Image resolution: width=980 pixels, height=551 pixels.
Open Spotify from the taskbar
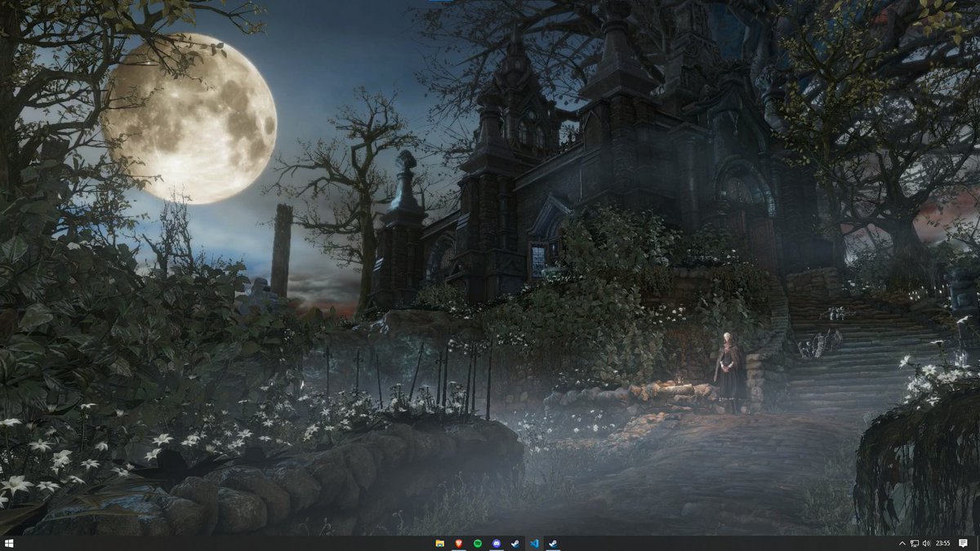point(477,543)
